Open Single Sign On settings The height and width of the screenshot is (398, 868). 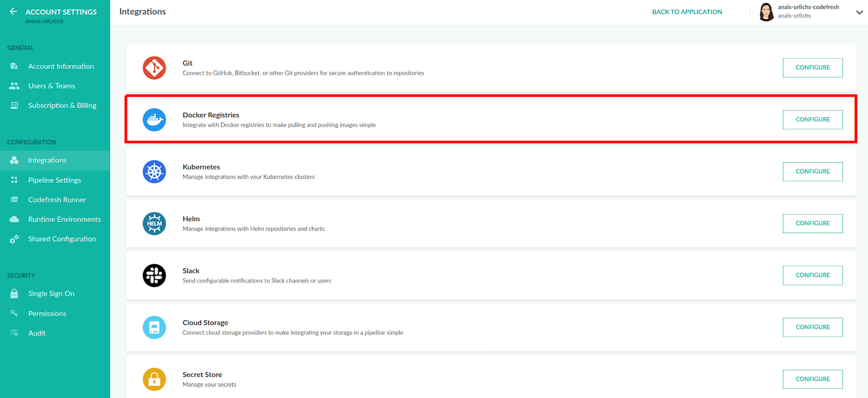[51, 293]
